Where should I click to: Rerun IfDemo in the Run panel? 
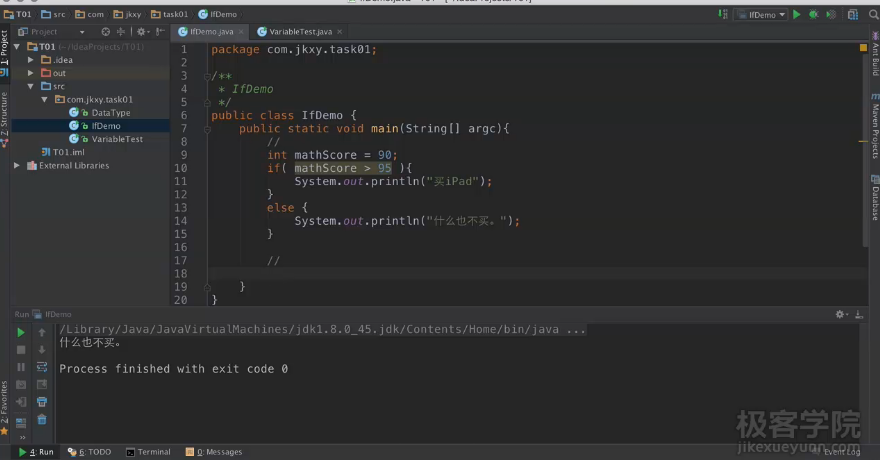click(x=21, y=332)
